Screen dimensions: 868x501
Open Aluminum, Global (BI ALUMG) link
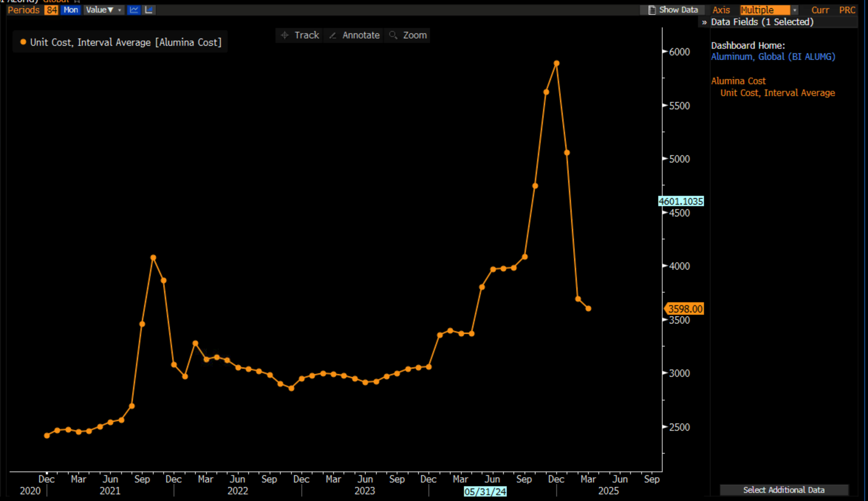coord(773,57)
